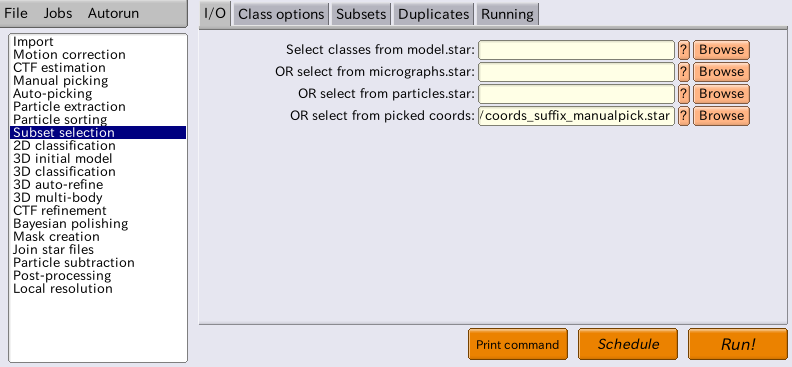Switch to the Class options tab

(x=281, y=14)
